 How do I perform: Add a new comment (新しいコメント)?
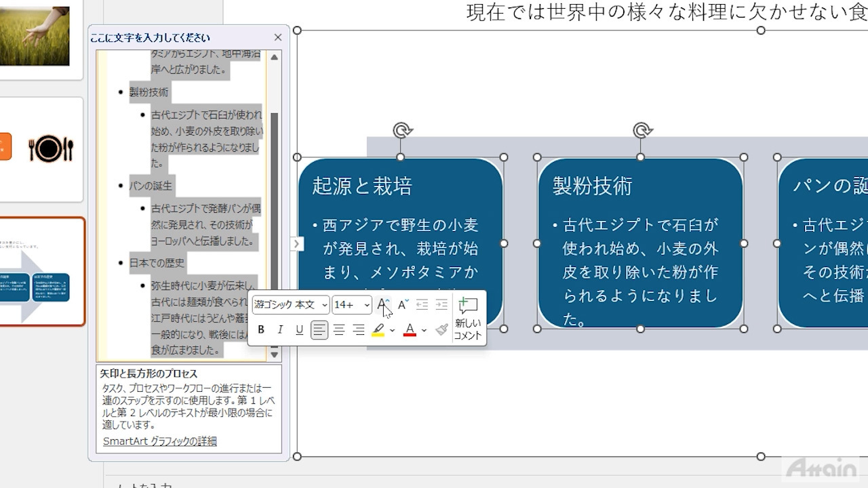click(x=468, y=318)
